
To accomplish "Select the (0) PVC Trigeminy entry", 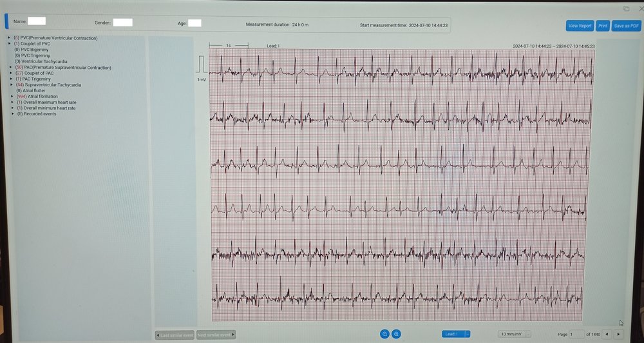I will pyautogui.click(x=32, y=55).
